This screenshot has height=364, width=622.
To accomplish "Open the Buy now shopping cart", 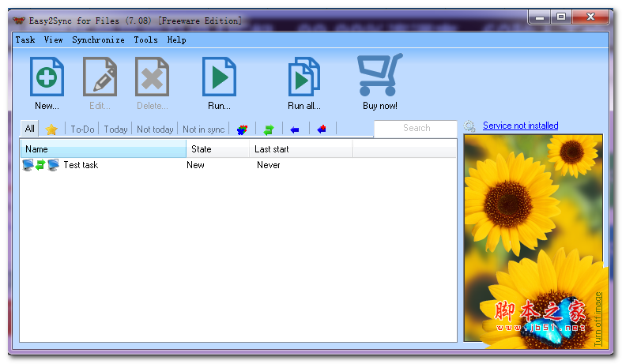I will pos(379,74).
